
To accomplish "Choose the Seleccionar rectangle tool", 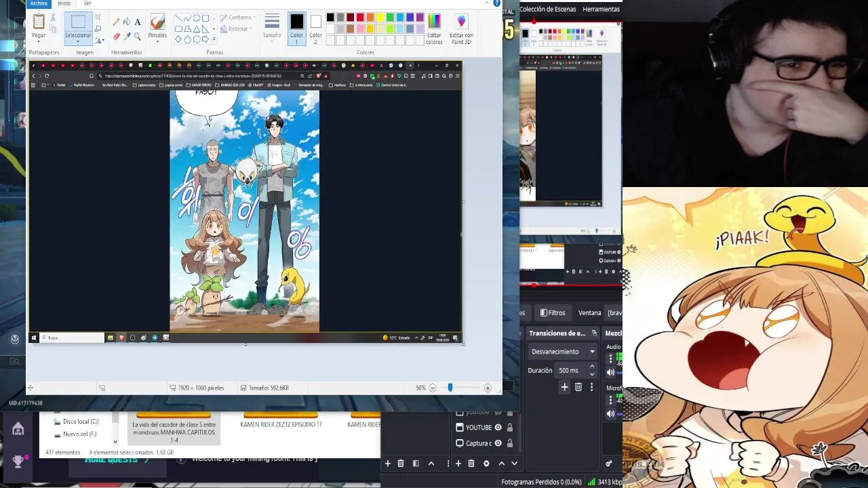I will coord(78,22).
